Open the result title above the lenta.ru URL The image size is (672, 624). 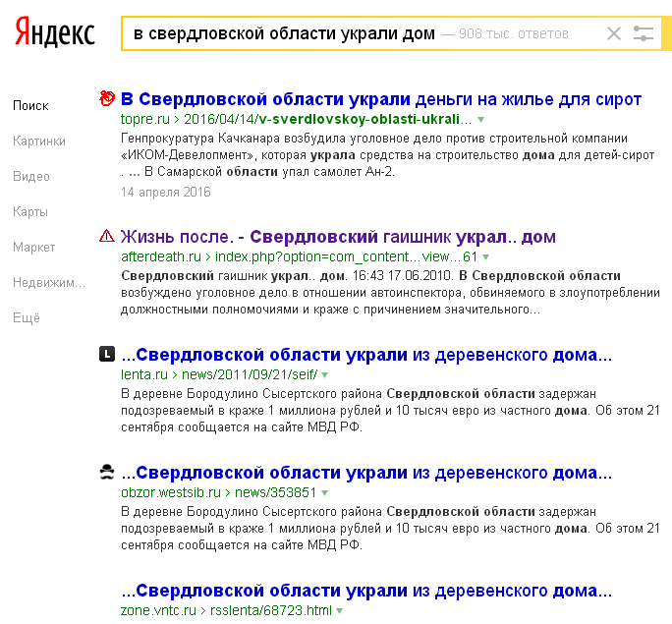coord(366,355)
